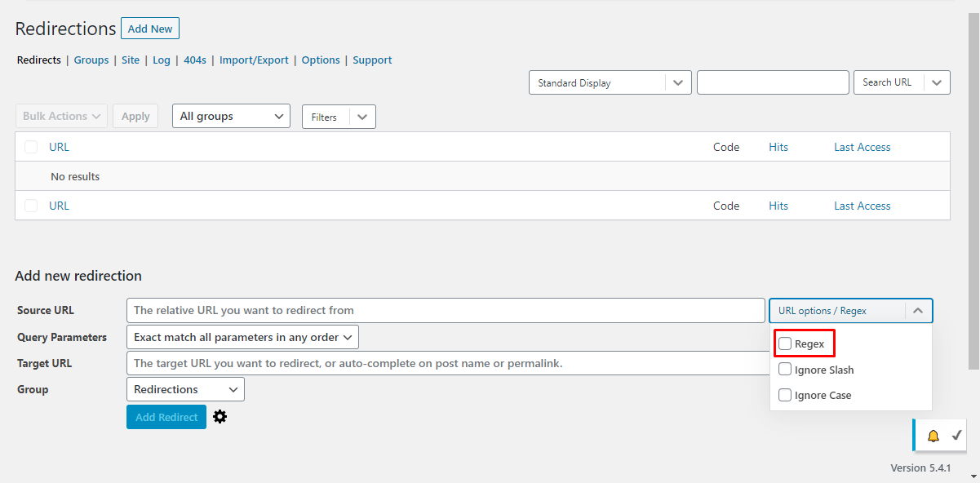980x483 pixels.
Task: Collapse the URL options / Regex chevron
Action: (x=918, y=311)
